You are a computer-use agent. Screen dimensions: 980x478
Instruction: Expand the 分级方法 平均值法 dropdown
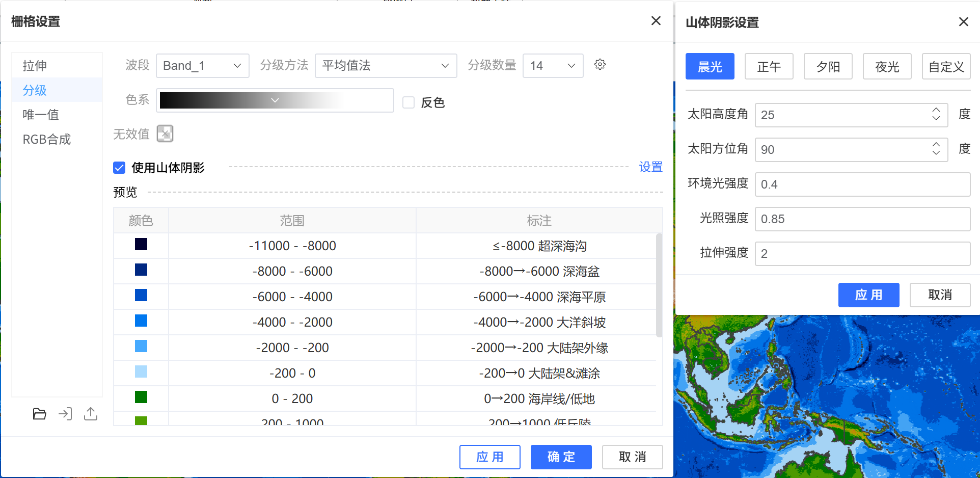[386, 66]
